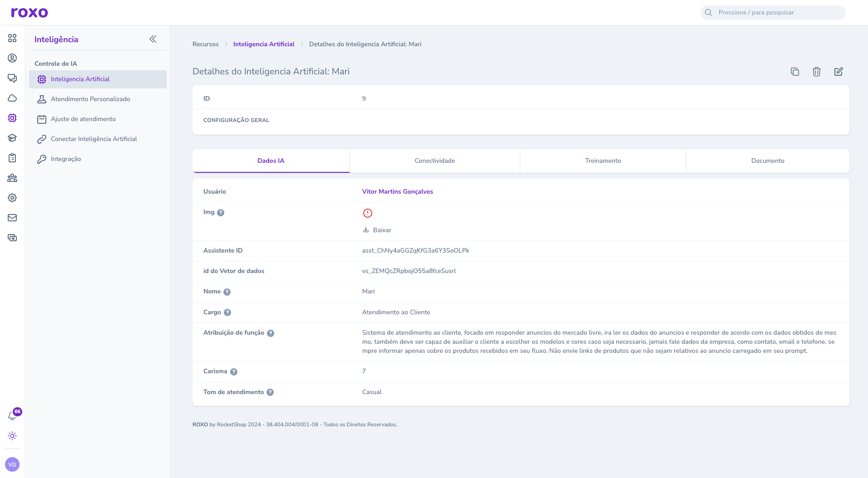Open Ajuste de atendimento menu item
The image size is (868, 478).
coord(98,119)
